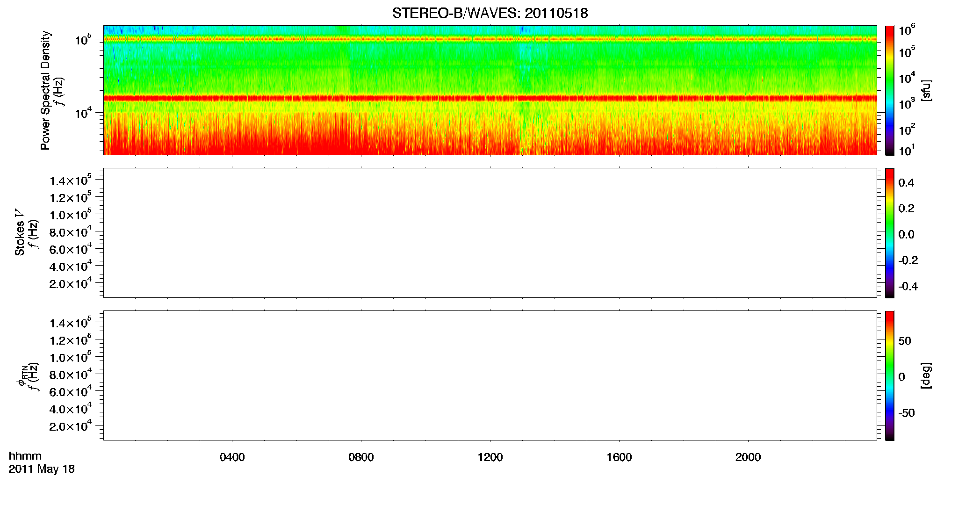This screenshot has width=980, height=505.
Task: Click the 1200 time axis label
Action: click(x=490, y=457)
